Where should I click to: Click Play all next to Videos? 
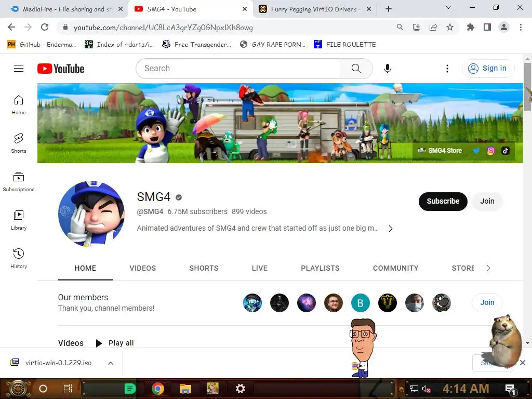tap(115, 343)
